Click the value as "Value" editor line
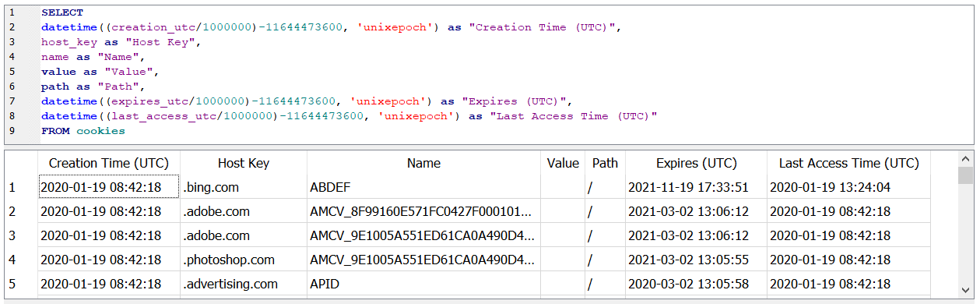980x304 pixels. [100, 72]
